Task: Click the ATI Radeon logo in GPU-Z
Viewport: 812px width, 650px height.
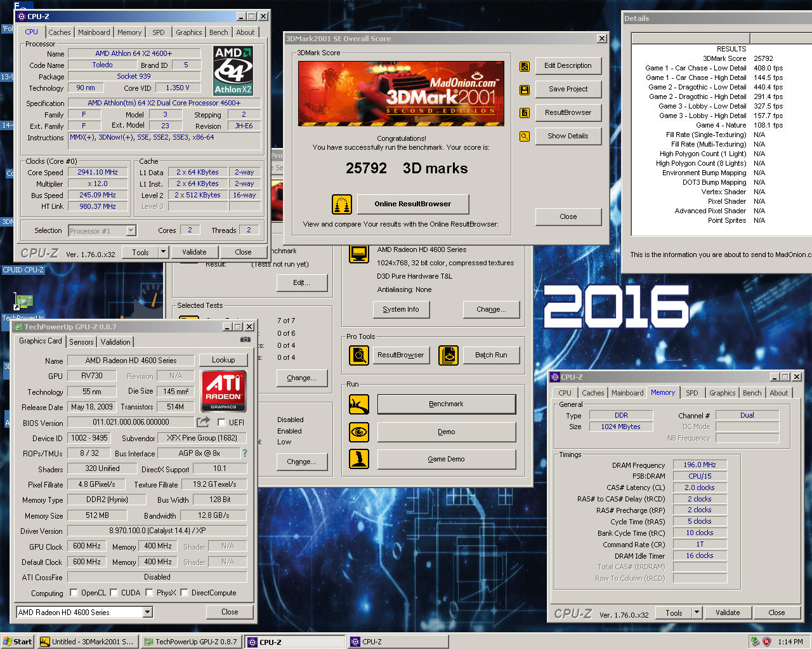Action: (x=224, y=391)
